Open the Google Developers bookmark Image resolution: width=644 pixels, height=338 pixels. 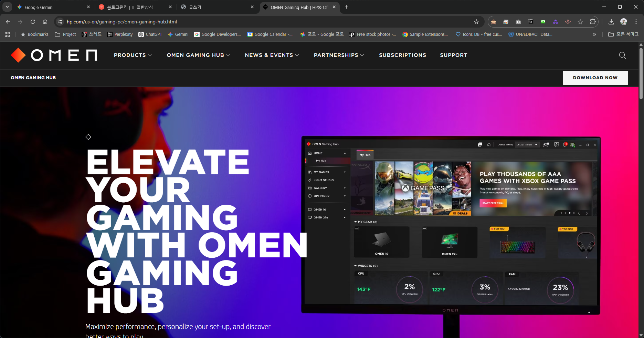218,34
